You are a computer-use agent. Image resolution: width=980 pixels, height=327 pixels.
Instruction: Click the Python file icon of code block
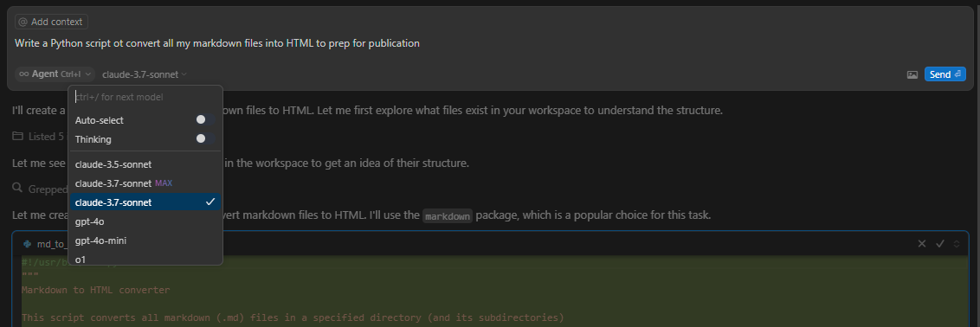(x=28, y=244)
